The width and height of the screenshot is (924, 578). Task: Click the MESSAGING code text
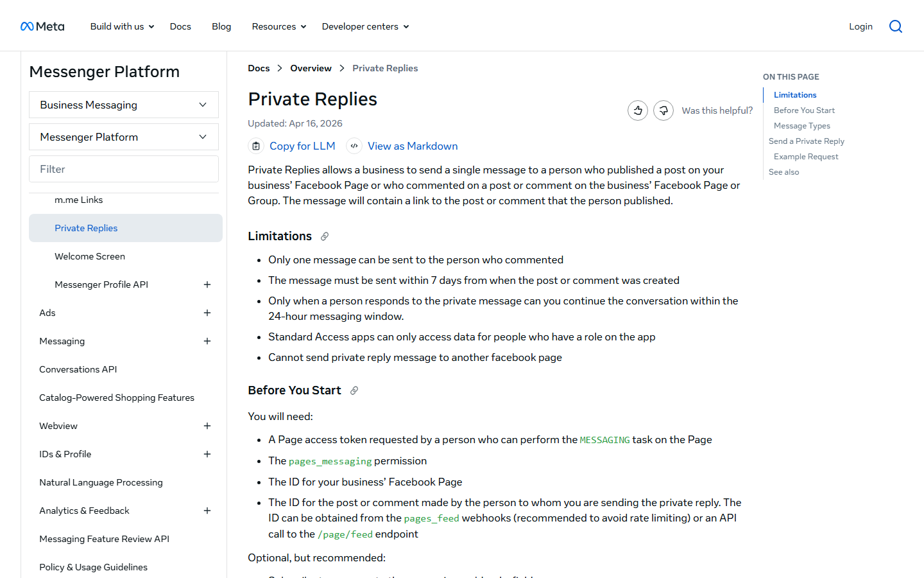point(604,440)
